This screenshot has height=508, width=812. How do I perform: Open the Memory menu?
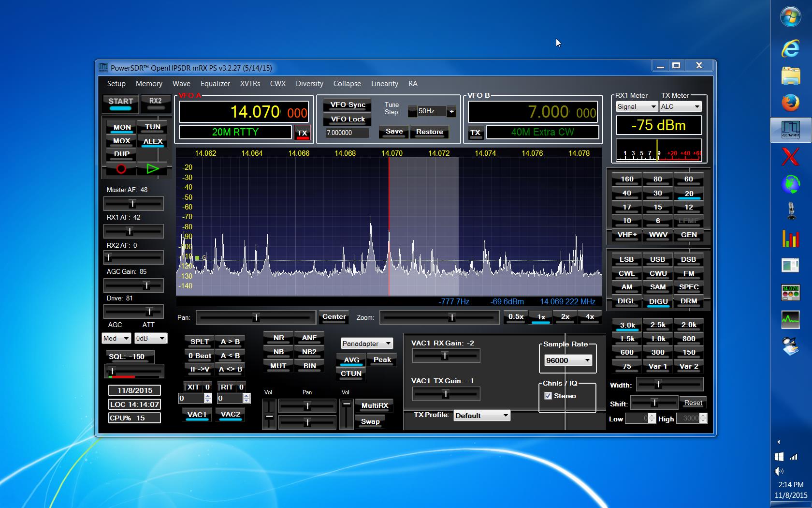(x=149, y=84)
